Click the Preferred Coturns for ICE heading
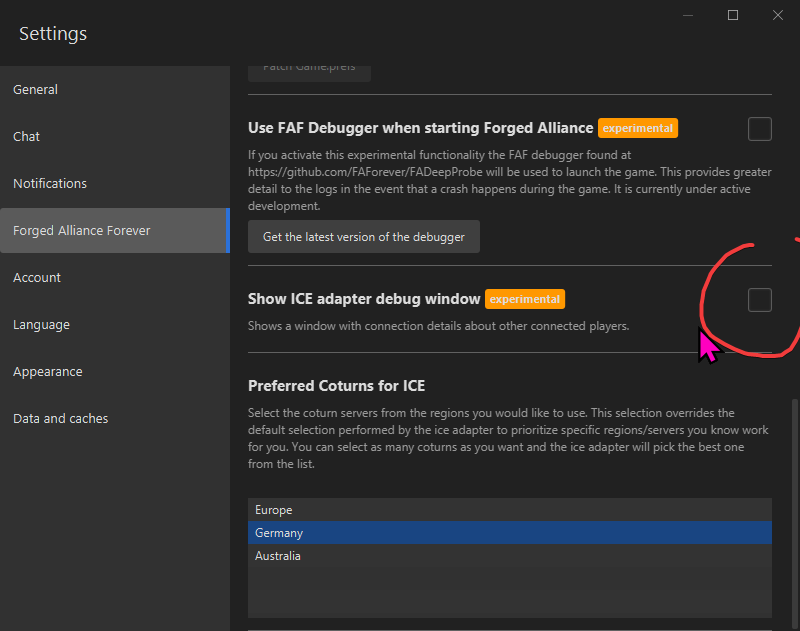This screenshot has height=631, width=800. pos(336,386)
